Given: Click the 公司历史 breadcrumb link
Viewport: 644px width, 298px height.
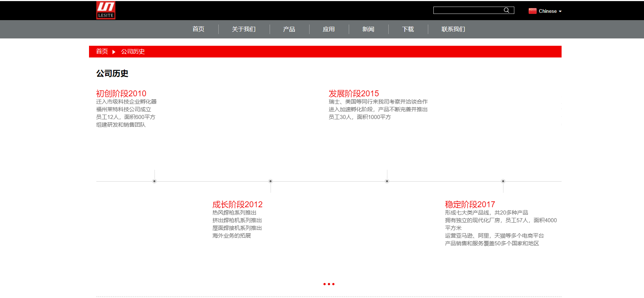Looking at the screenshot, I should [x=133, y=52].
